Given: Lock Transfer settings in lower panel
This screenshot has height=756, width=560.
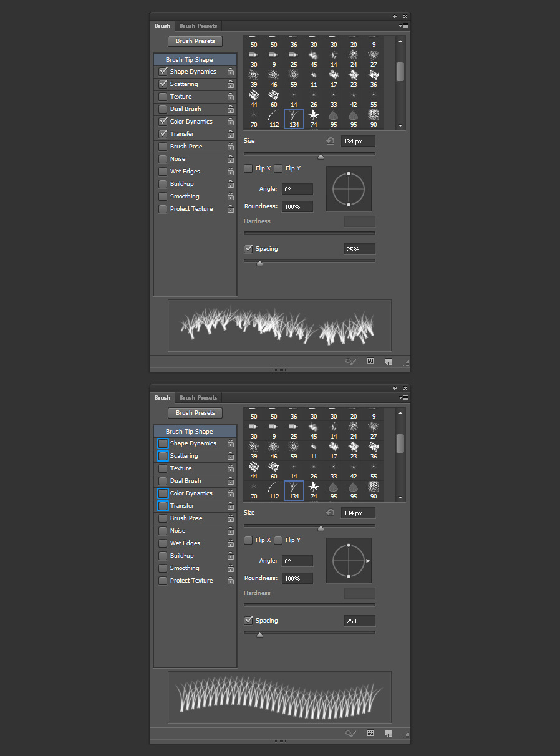Looking at the screenshot, I should click(x=231, y=506).
